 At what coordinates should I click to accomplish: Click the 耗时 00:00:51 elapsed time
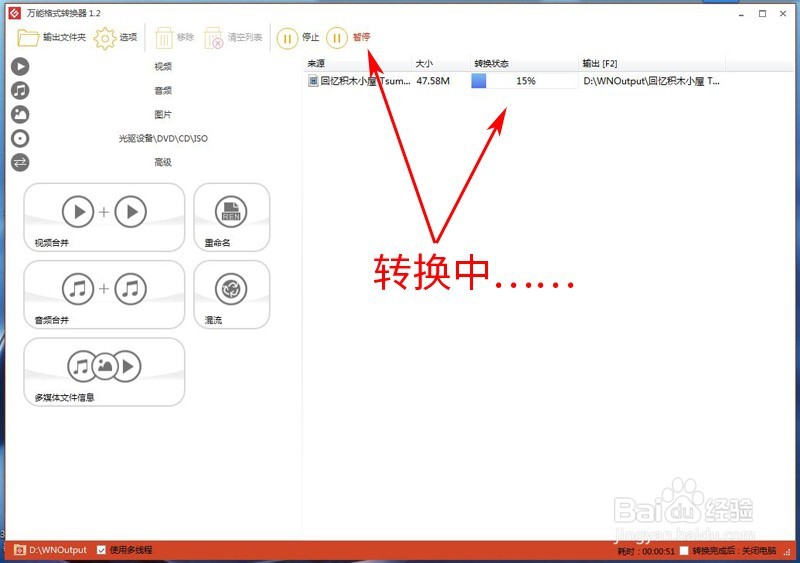click(646, 551)
